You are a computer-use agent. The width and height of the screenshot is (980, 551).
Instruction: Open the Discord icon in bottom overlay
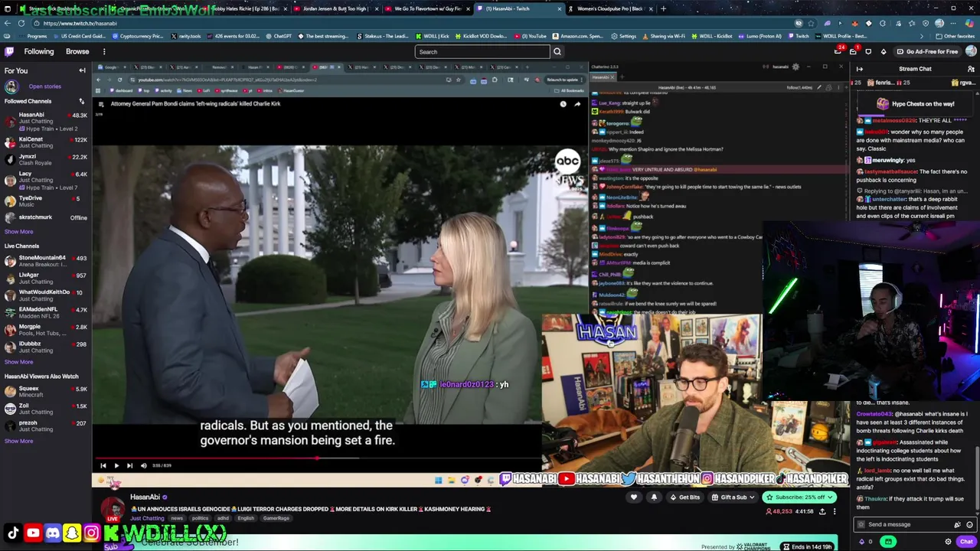[52, 533]
